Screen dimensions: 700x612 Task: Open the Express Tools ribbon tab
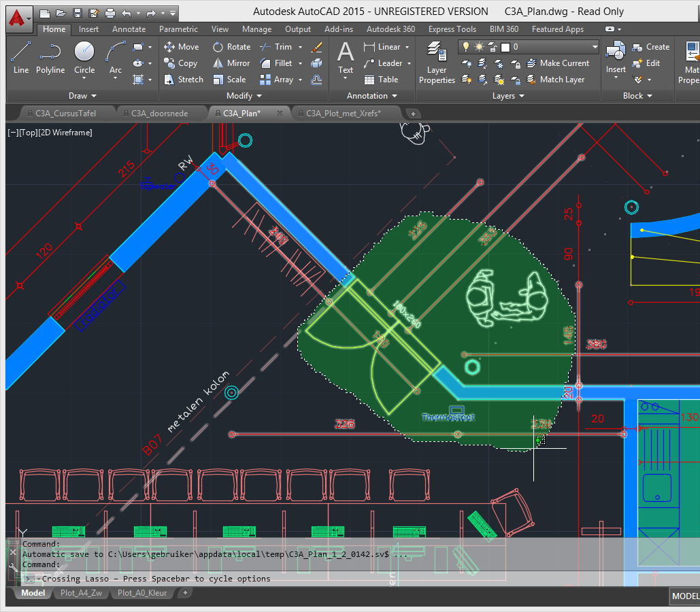coord(452,29)
